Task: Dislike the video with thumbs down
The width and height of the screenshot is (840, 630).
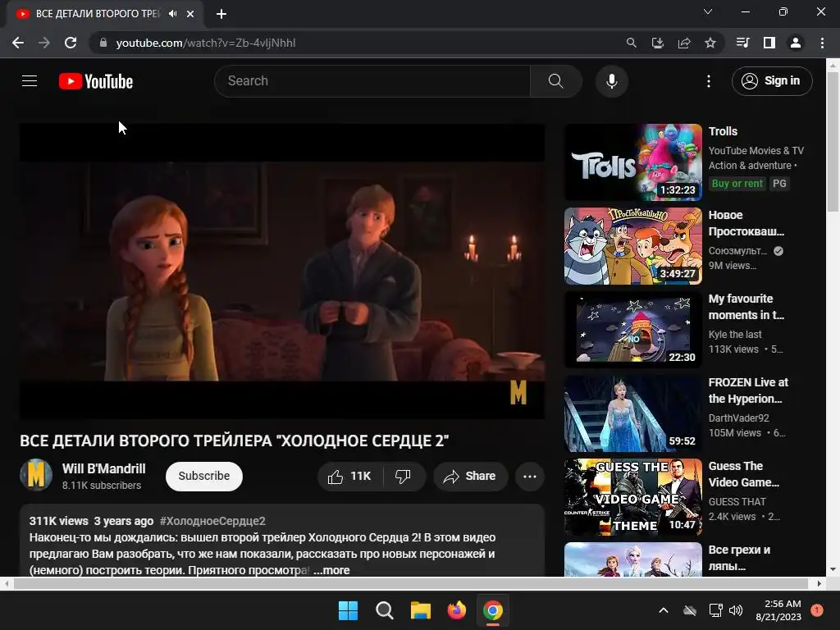Action: (404, 477)
